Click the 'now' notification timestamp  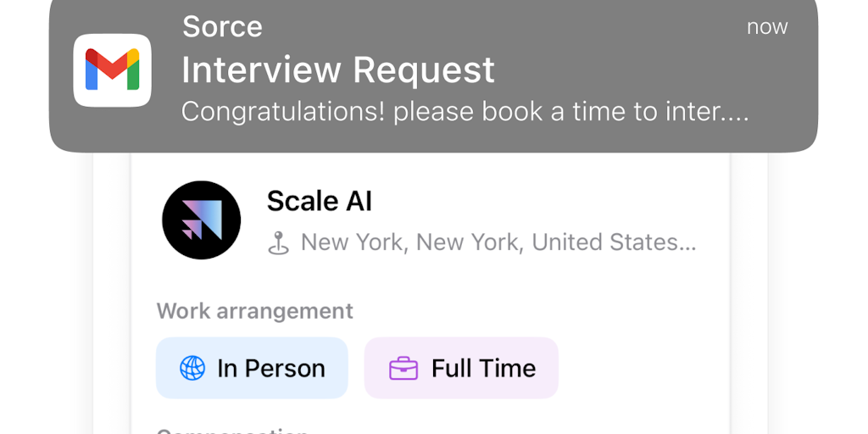[x=766, y=26]
